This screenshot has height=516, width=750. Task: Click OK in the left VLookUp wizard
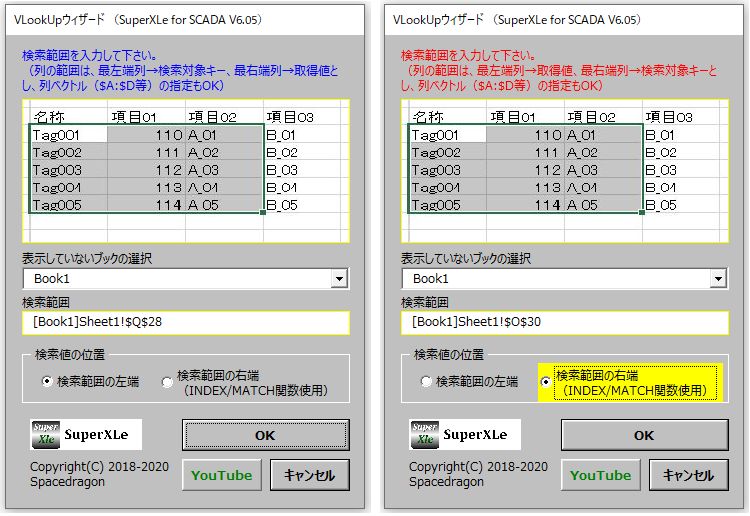tap(265, 435)
